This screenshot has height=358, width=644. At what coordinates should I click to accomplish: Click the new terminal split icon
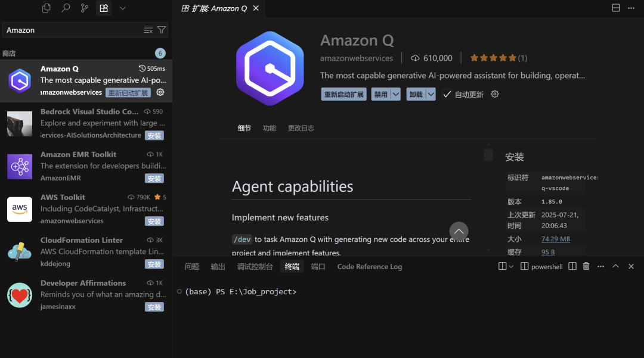[502, 266]
